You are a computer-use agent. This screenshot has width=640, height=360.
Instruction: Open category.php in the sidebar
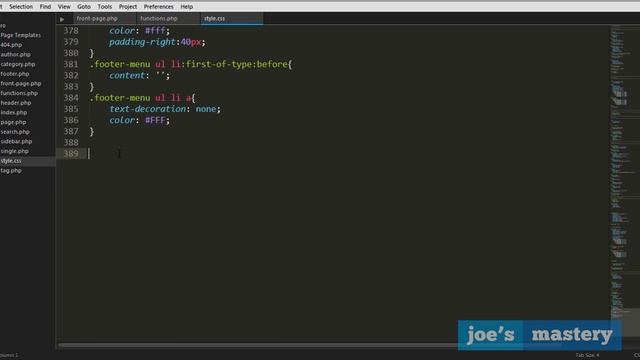tap(18, 64)
